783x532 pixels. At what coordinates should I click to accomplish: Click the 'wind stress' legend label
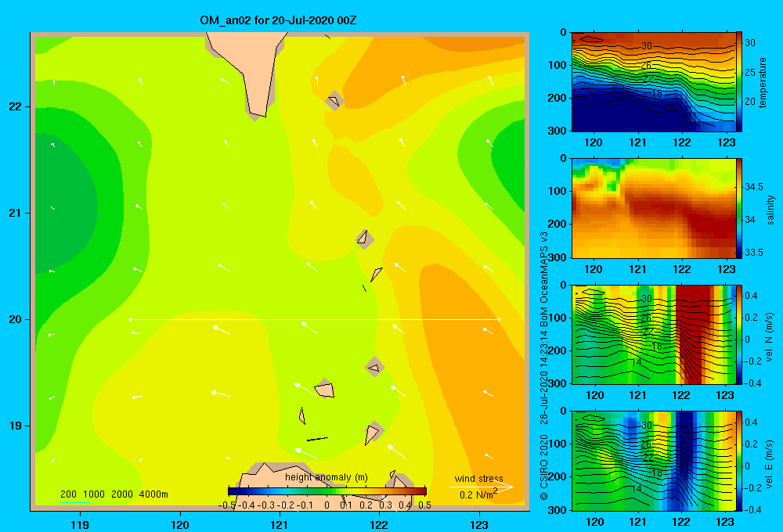(x=479, y=478)
